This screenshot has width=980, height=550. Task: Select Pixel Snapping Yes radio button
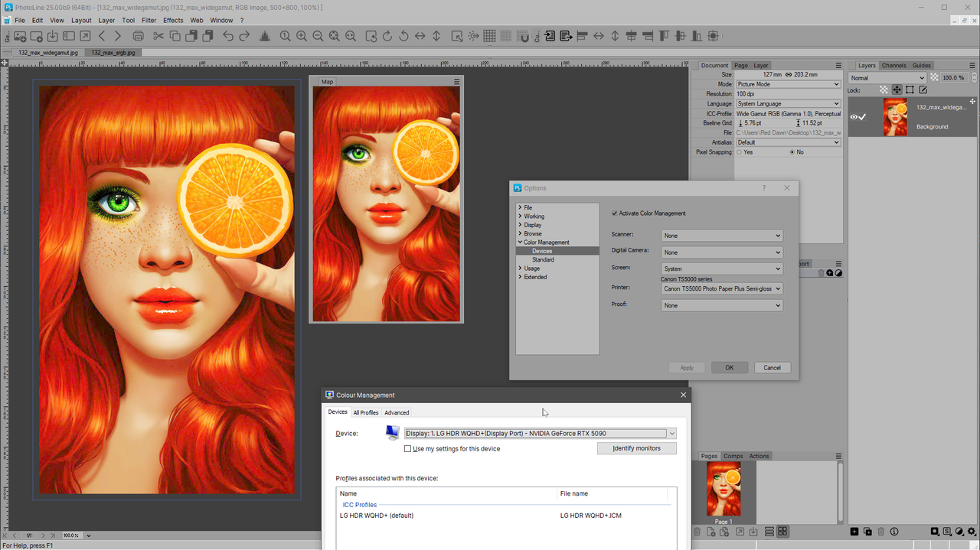click(739, 152)
